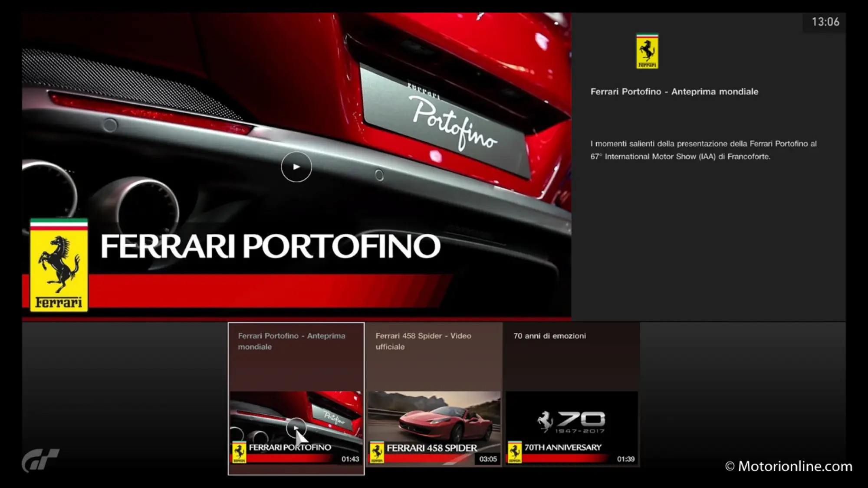Viewport: 868px width, 488px height.
Task: Click the Ferrari logo in the info panel
Action: pyautogui.click(x=647, y=51)
